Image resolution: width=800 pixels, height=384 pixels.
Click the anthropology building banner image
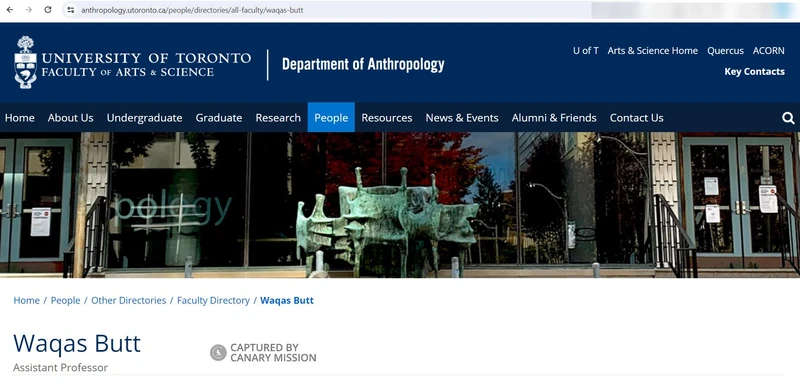pos(400,205)
